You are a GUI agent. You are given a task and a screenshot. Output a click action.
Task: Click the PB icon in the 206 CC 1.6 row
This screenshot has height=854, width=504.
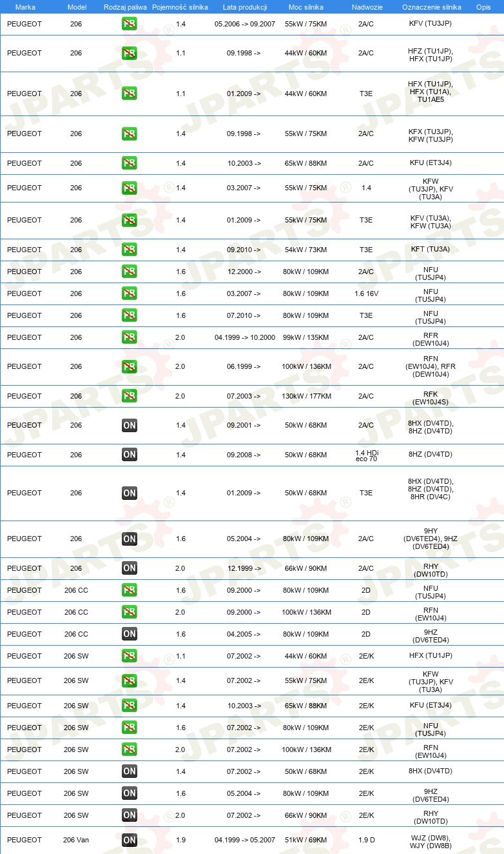point(130,590)
